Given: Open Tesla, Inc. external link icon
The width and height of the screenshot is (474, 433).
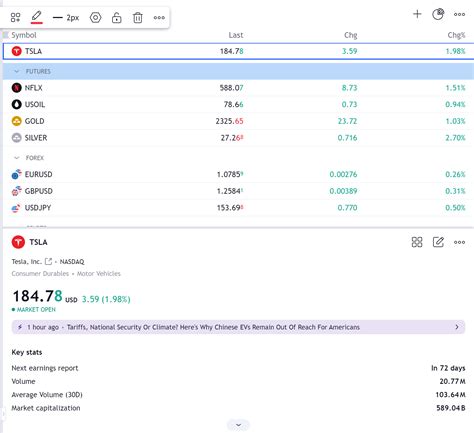Looking at the screenshot, I should click(49, 261).
